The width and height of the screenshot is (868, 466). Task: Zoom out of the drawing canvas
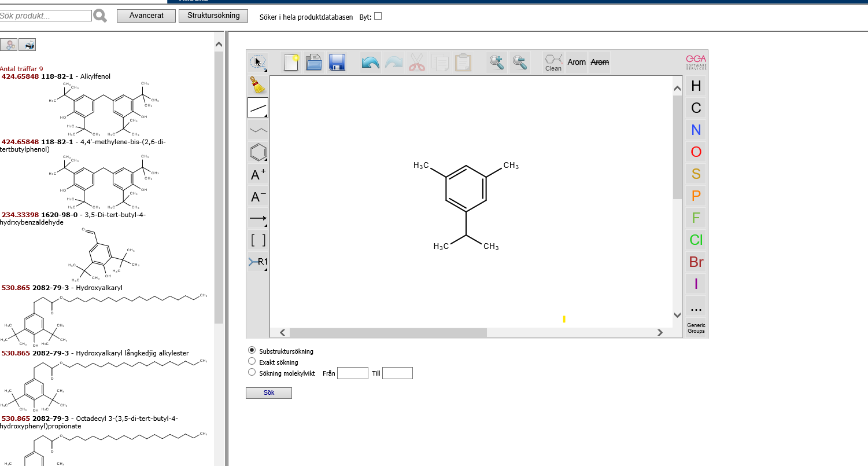[x=519, y=62]
